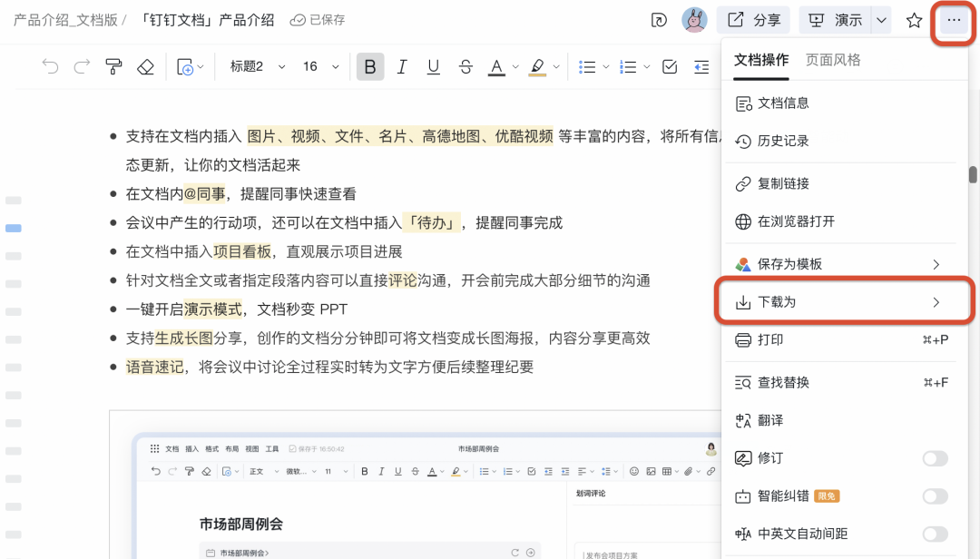Image resolution: width=980 pixels, height=559 pixels.
Task: Click the refresh history icon in header
Action: coord(659,21)
